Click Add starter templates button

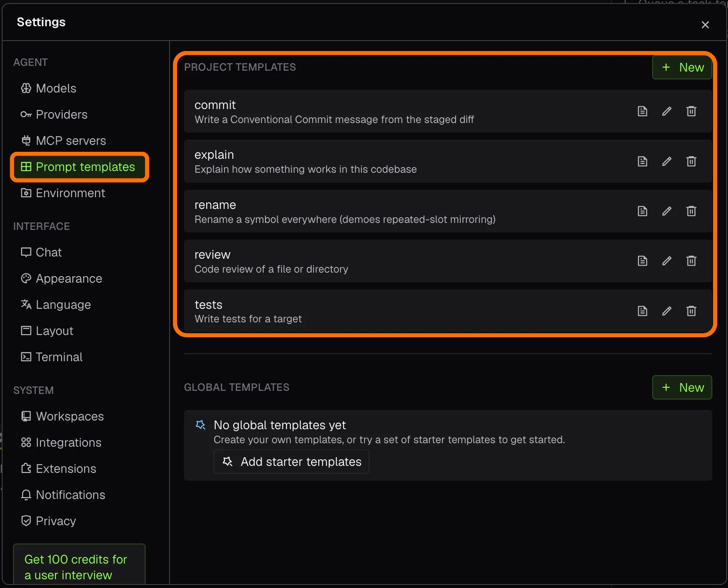[291, 462]
